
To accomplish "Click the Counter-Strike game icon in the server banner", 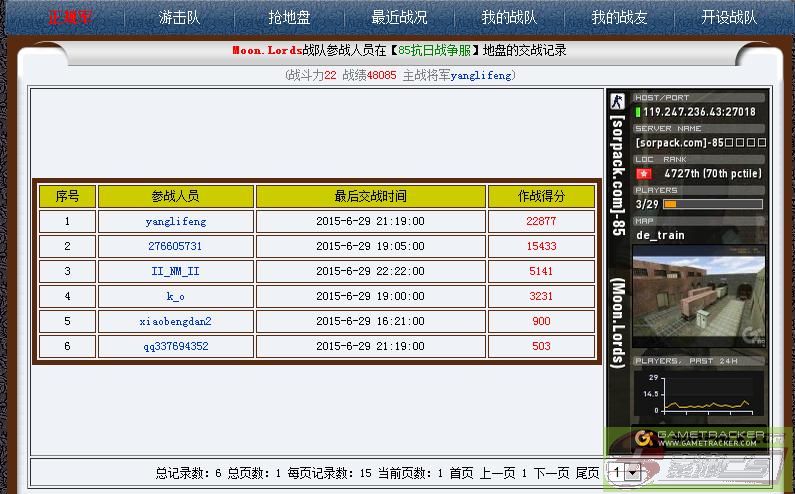I will point(618,101).
